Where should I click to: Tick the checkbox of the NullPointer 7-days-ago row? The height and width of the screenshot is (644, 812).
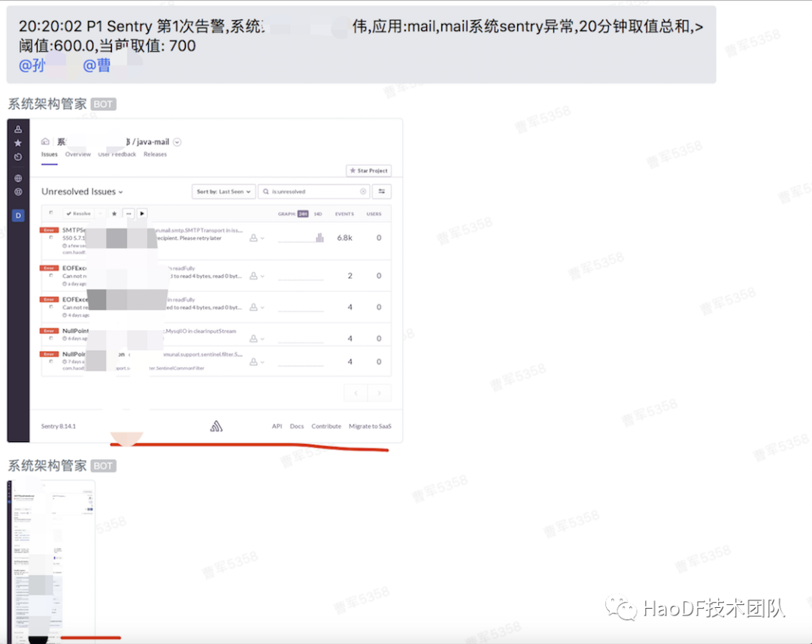(51, 361)
